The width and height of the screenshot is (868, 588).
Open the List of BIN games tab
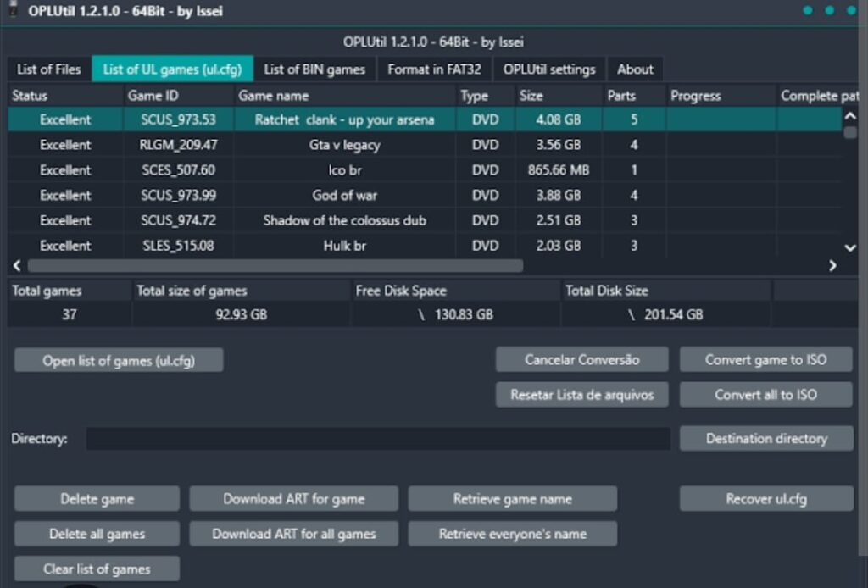click(x=314, y=69)
